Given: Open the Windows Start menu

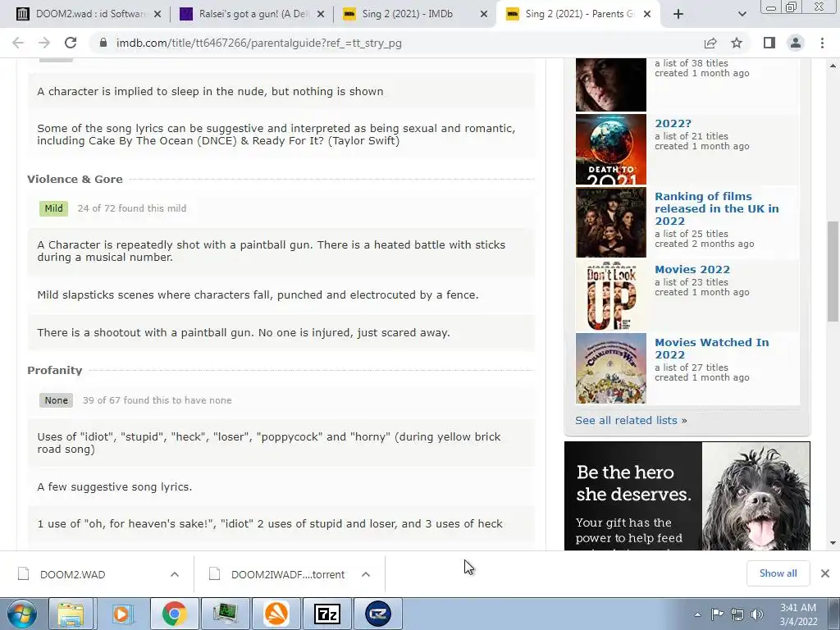Looking at the screenshot, I should tap(21, 614).
